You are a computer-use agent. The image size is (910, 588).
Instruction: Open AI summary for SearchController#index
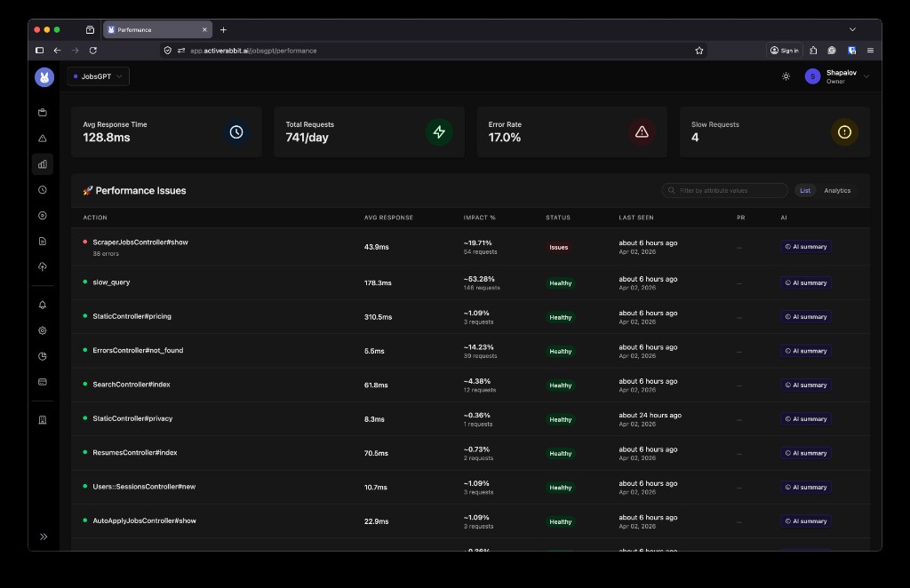click(805, 385)
